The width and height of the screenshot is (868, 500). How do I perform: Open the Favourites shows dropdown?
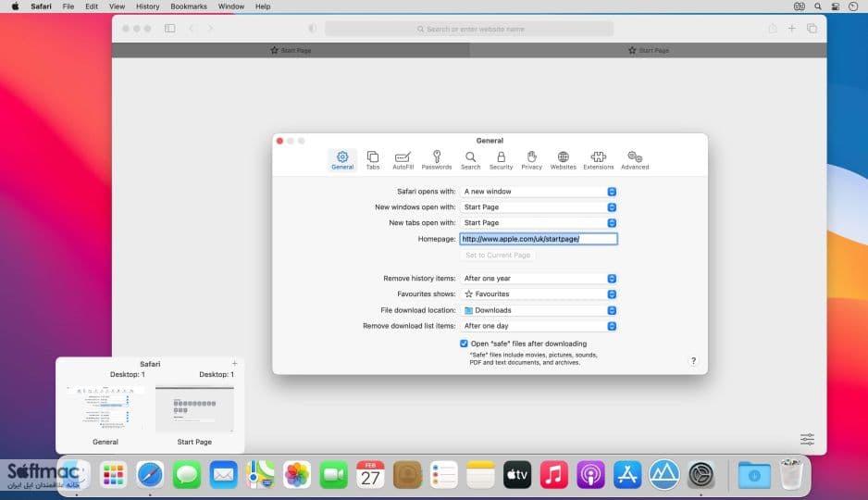[539, 294]
